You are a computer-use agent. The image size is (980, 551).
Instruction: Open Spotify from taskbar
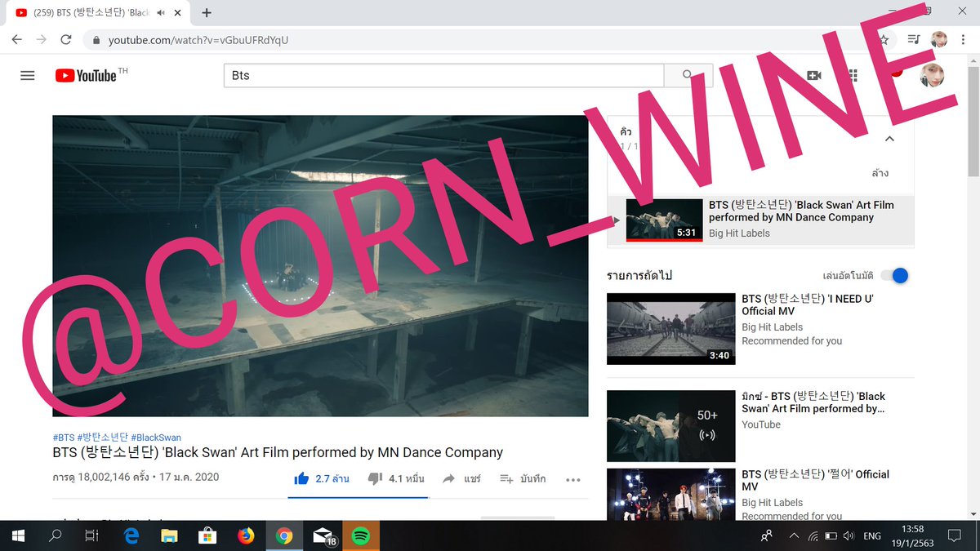click(361, 535)
